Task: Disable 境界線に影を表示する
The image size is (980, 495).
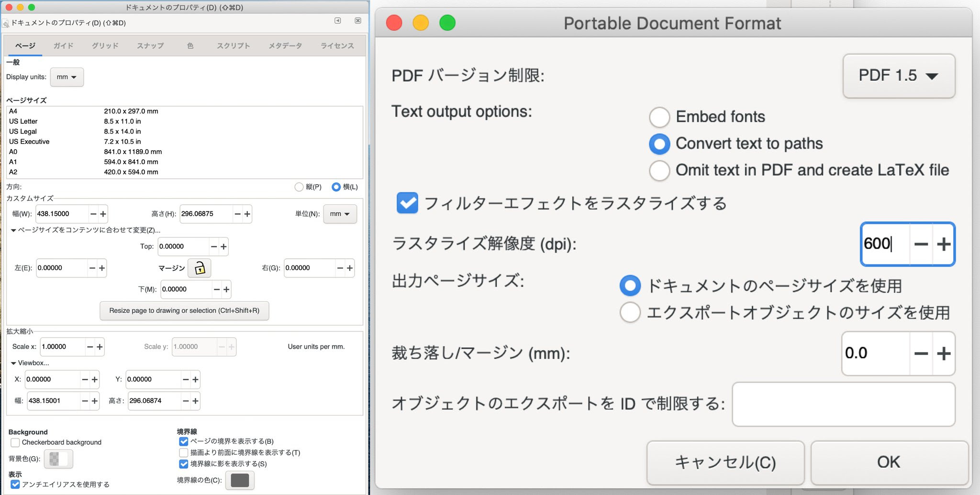Action: coord(183,463)
